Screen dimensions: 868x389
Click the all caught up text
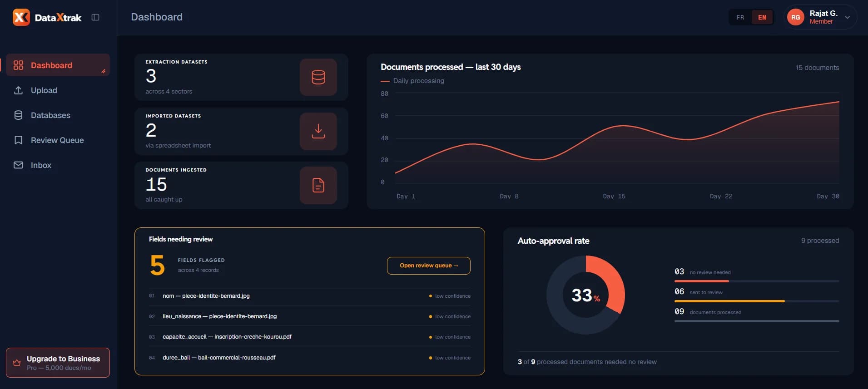(x=164, y=199)
